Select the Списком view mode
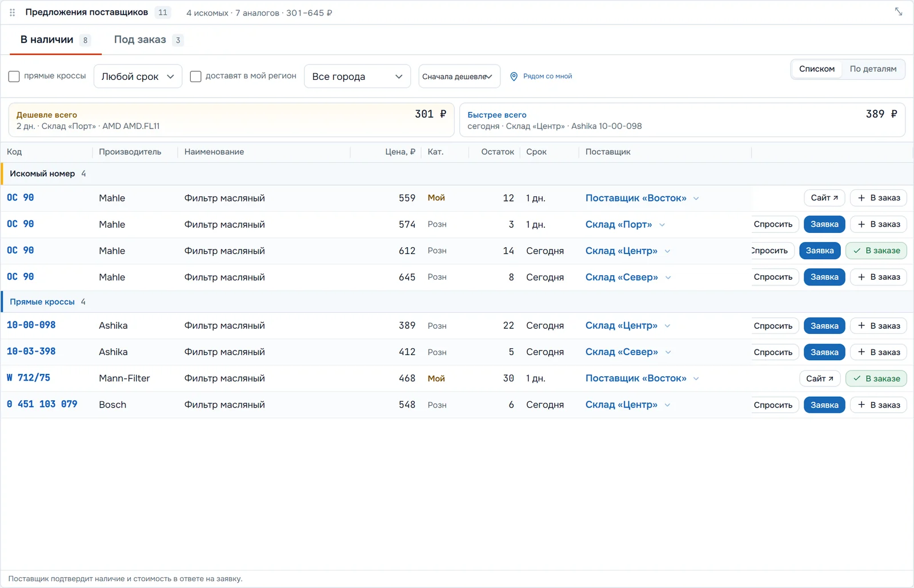The width and height of the screenshot is (914, 588). [817, 69]
